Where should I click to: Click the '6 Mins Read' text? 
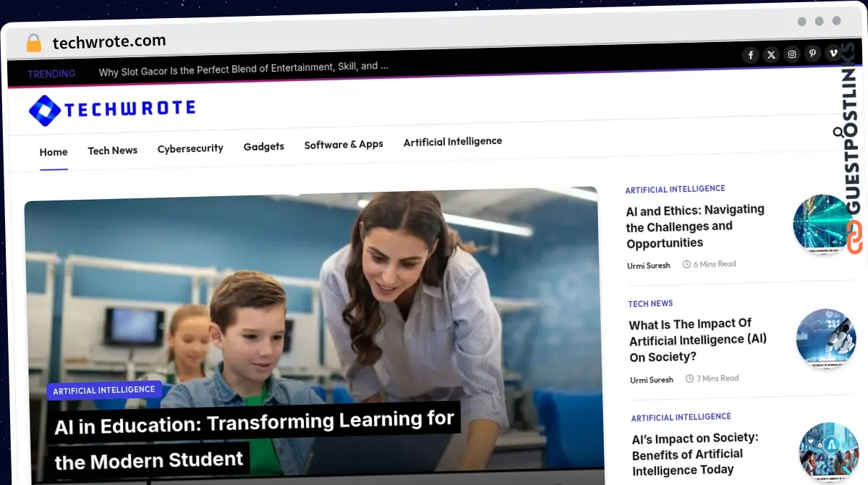pyautogui.click(x=709, y=264)
